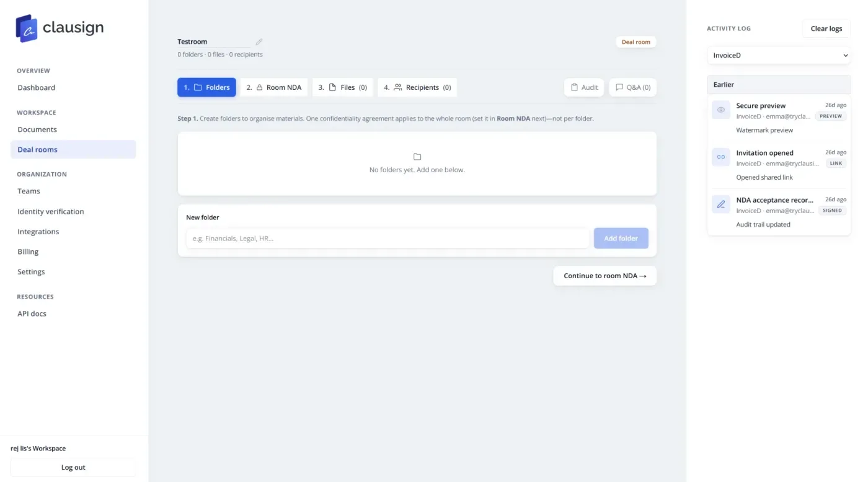
Task: Open the 4. Recipients (0) tab
Action: coord(417,87)
